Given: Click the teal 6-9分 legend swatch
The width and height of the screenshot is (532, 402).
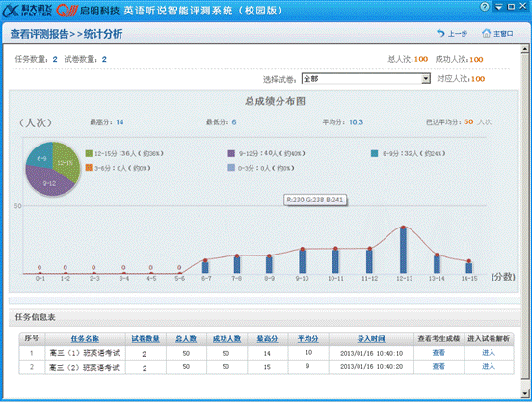Looking at the screenshot, I should [374, 153].
